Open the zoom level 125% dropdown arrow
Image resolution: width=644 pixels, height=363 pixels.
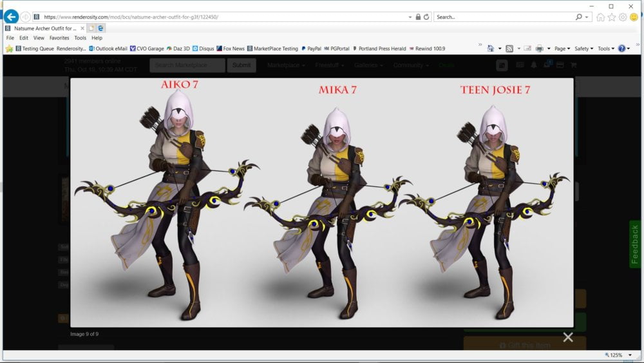tap(631, 355)
